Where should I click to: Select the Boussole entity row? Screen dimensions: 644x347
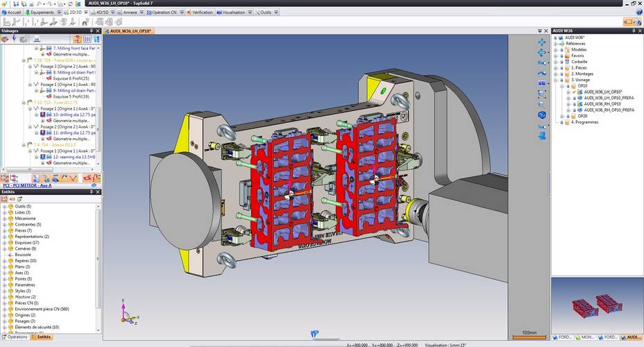pyautogui.click(x=23, y=255)
